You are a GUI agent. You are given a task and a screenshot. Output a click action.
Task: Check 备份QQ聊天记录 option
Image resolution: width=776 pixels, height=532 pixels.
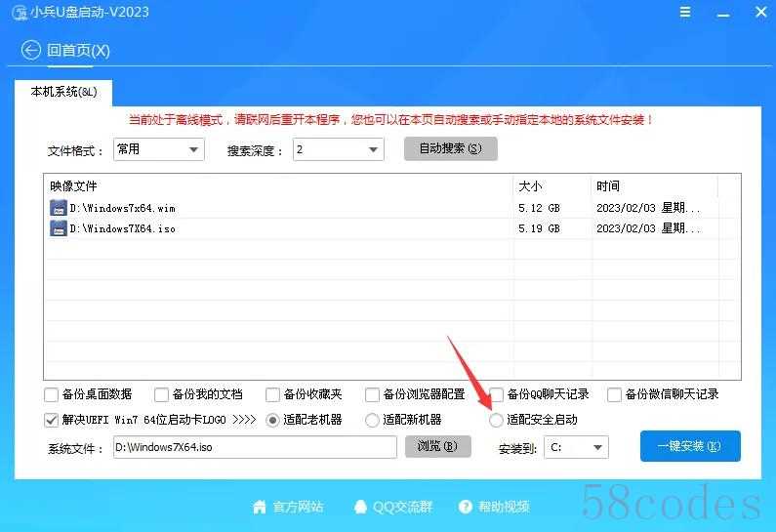pos(497,395)
